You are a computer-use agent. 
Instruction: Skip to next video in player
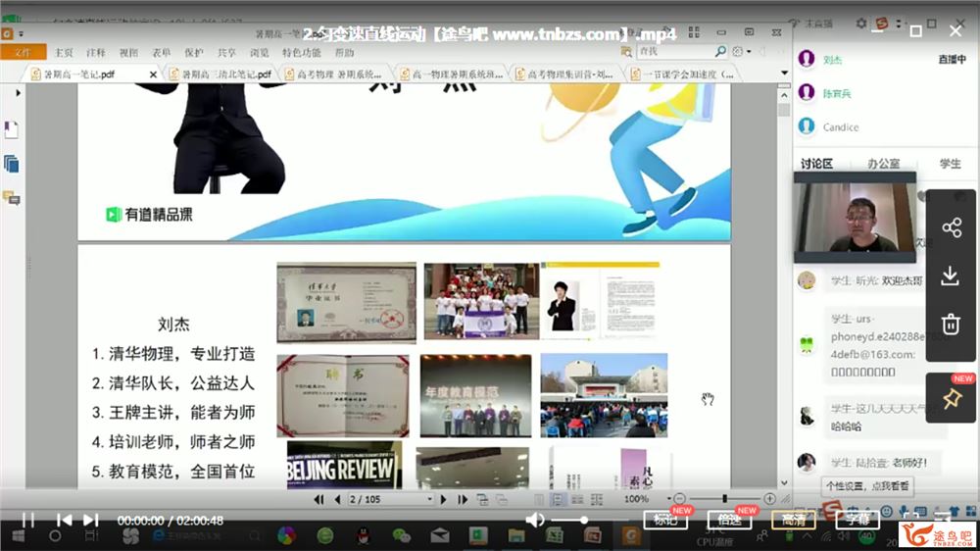coord(91,521)
